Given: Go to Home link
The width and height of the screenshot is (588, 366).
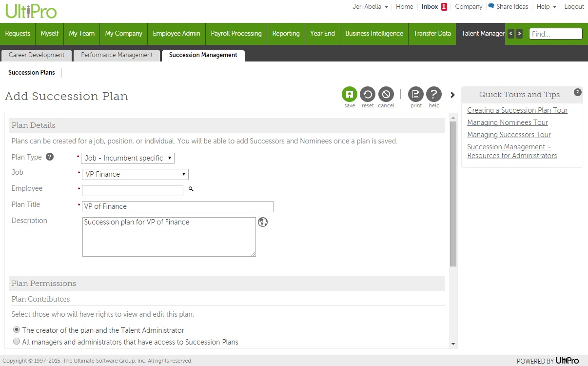Looking at the screenshot, I should pyautogui.click(x=405, y=7).
